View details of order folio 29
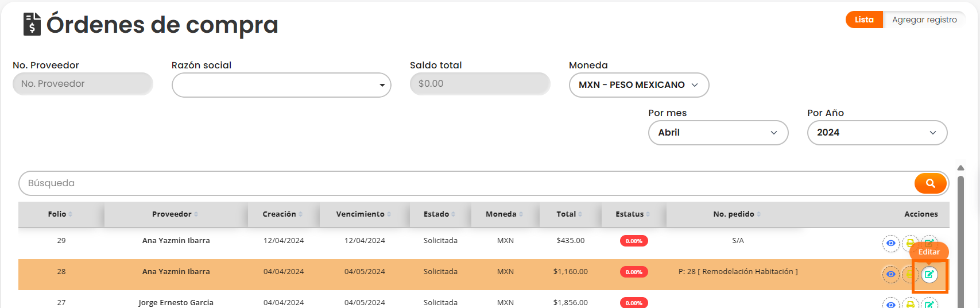Viewport: 980px width, 308px height. pyautogui.click(x=890, y=244)
